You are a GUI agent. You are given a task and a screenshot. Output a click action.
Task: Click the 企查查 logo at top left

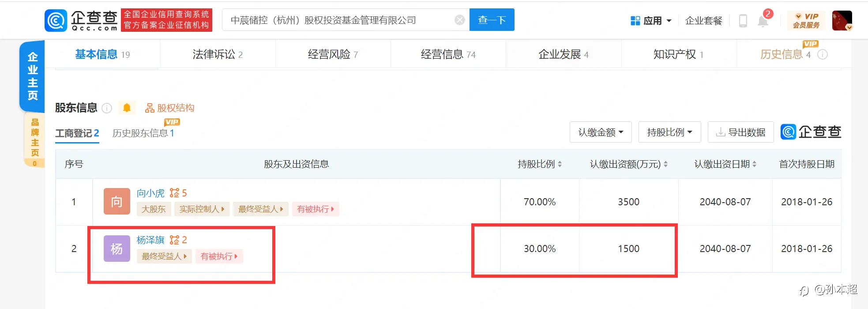(81, 20)
